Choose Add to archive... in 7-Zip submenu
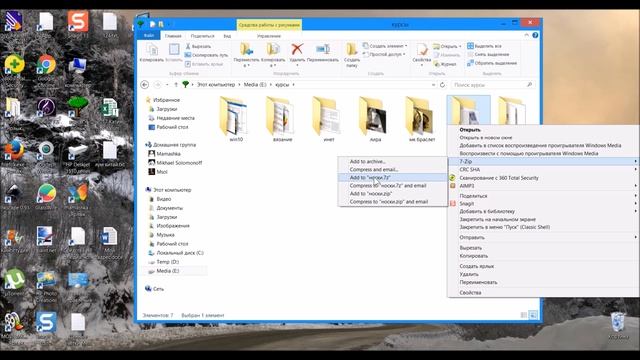640x360 pixels. click(x=393, y=161)
